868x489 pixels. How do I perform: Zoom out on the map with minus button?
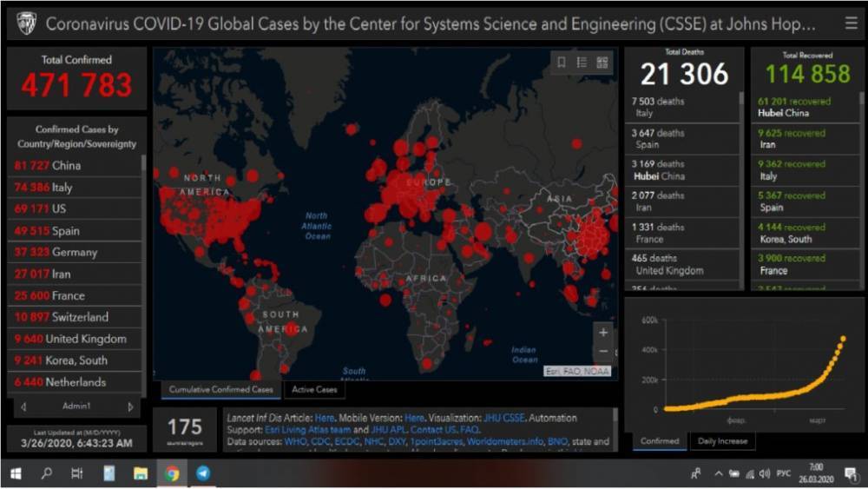point(603,351)
